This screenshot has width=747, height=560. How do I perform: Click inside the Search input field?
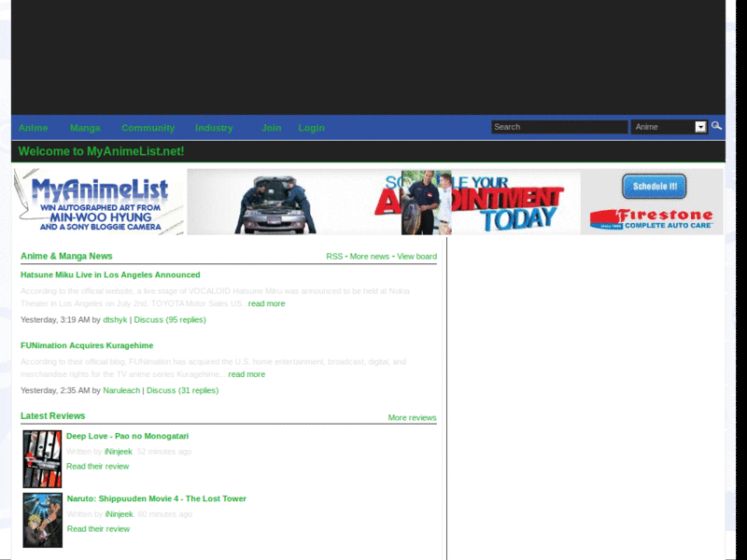click(558, 126)
